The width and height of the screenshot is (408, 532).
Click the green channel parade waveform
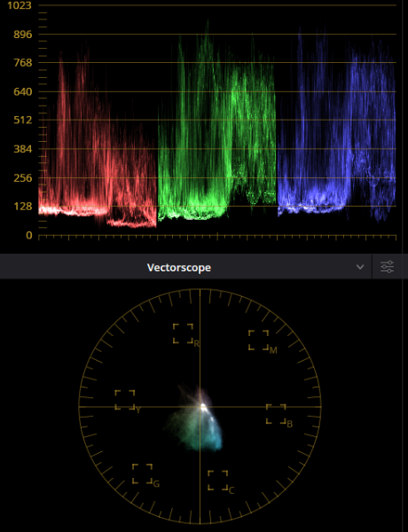pos(217,119)
